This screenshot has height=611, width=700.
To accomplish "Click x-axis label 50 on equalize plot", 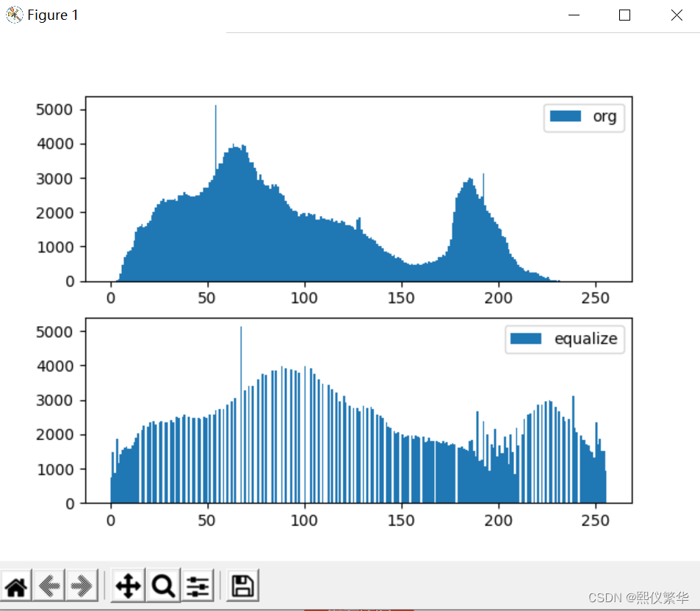I will point(206,521).
